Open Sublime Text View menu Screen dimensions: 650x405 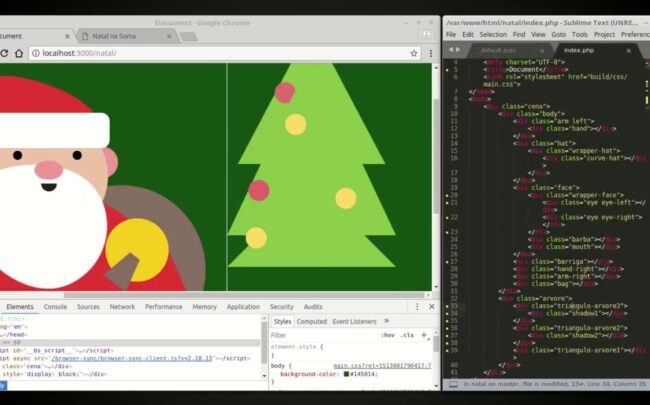538,34
